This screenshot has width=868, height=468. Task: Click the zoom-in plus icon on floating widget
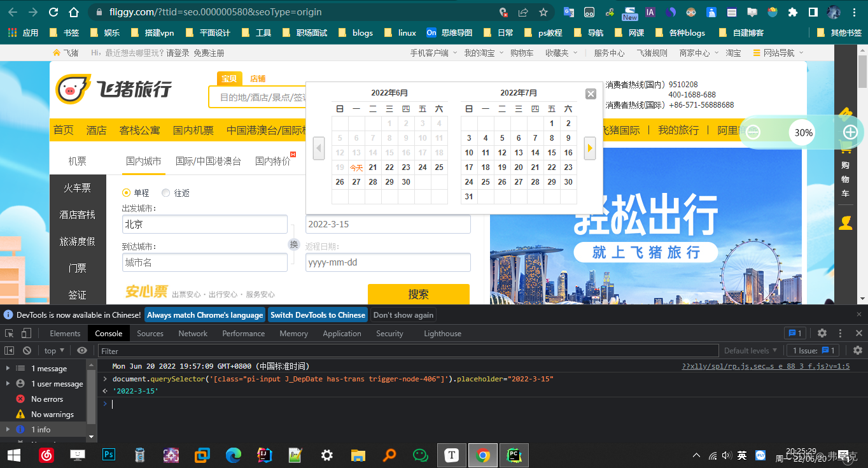point(850,132)
